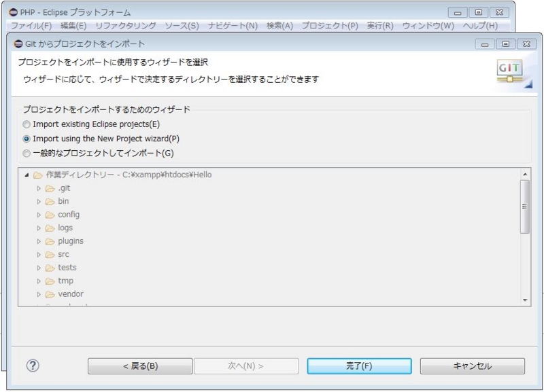Click the Eclipse icon in Git import dialog title
This screenshot has width=544, height=392.
(18, 44)
